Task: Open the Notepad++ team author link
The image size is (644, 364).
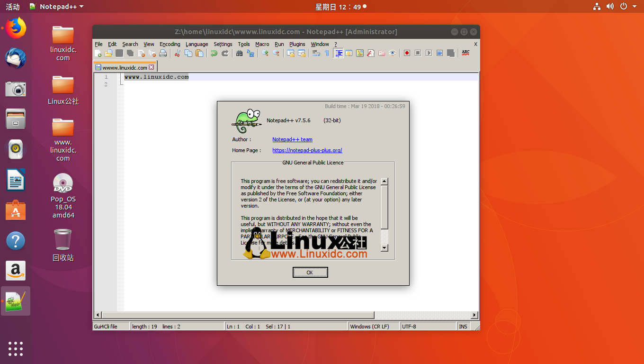Action: (x=292, y=139)
